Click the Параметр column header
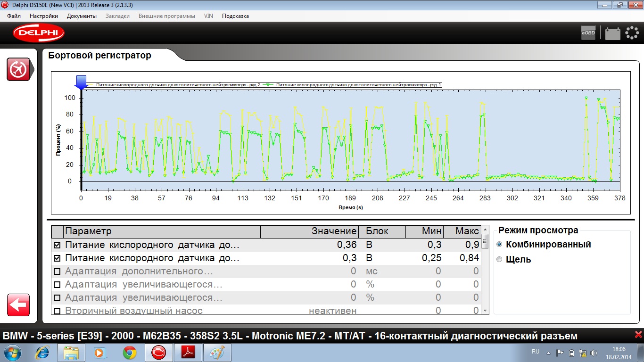644x362 pixels. point(162,231)
